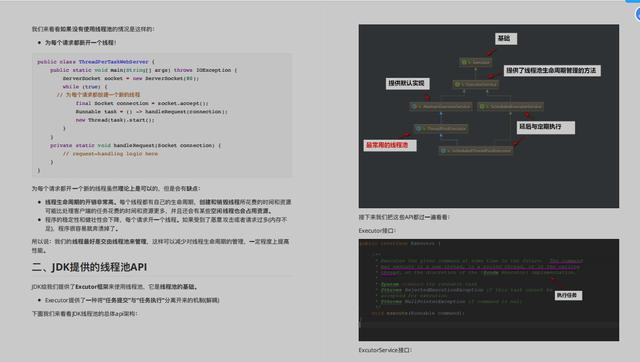Click the paragraph beginning 所以说:我们的线程最好是交由线程池来管理
The width and height of the screenshot is (640, 362).
pyautogui.click(x=160, y=246)
